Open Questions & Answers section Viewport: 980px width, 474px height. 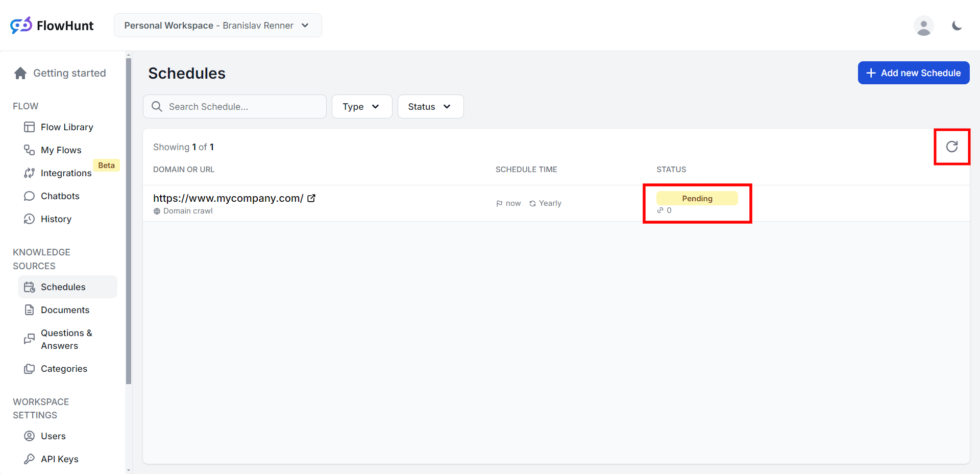[66, 339]
